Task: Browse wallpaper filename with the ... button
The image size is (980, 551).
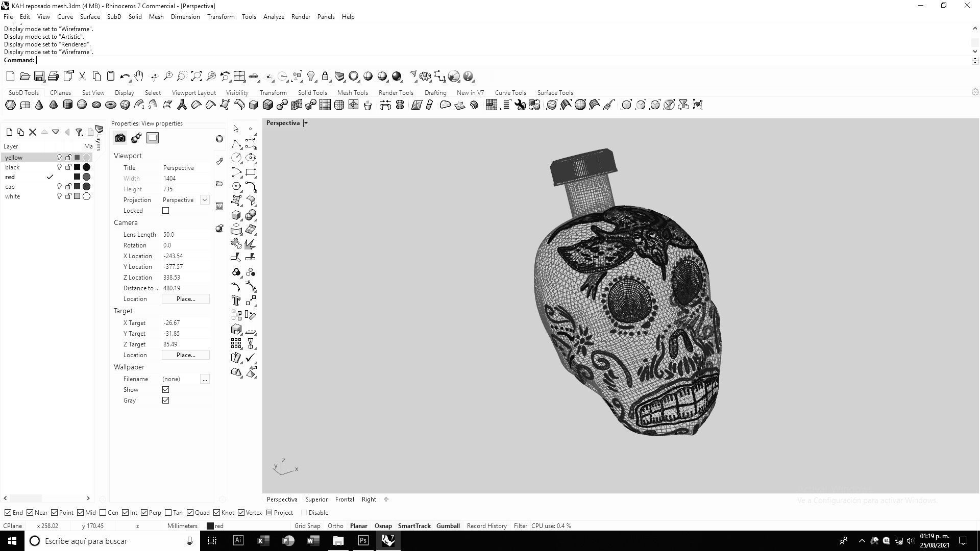Action: pyautogui.click(x=205, y=379)
